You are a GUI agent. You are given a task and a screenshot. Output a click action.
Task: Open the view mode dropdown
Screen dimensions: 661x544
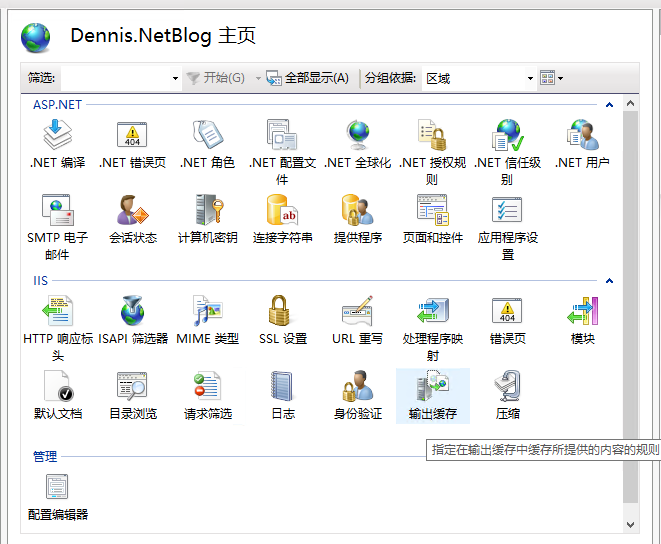551,78
